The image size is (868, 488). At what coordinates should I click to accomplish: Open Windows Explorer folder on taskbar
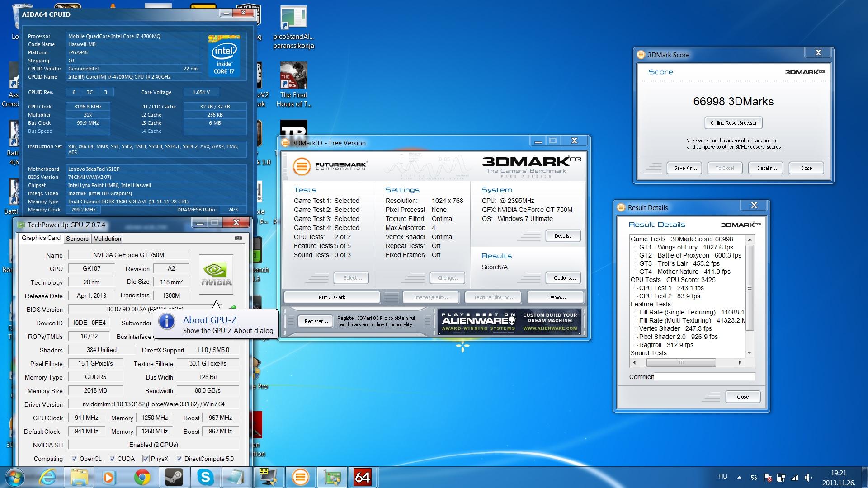click(80, 477)
